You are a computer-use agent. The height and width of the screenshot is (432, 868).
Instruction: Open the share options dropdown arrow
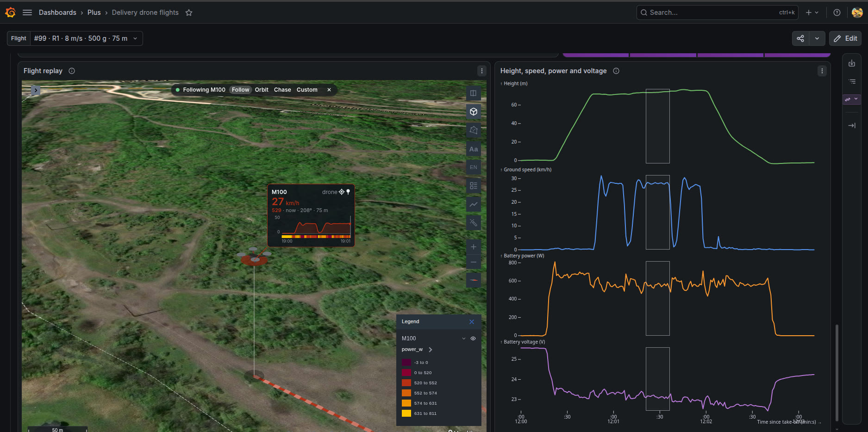pos(817,38)
